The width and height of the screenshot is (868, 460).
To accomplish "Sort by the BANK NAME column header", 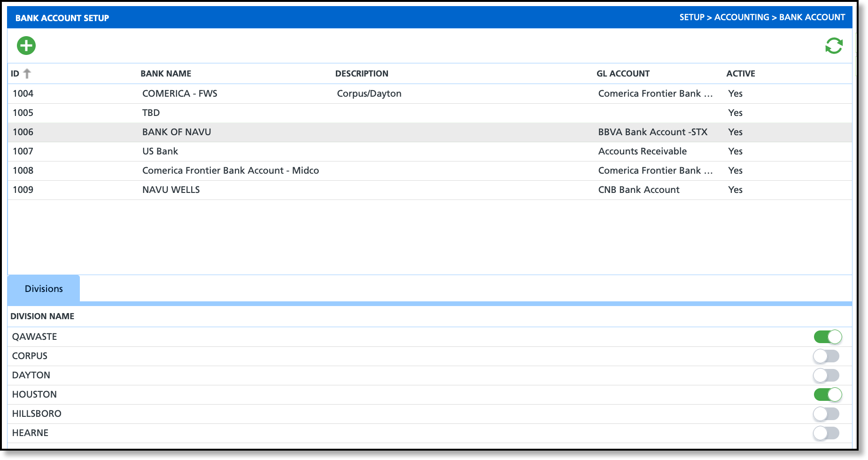I will tap(166, 74).
